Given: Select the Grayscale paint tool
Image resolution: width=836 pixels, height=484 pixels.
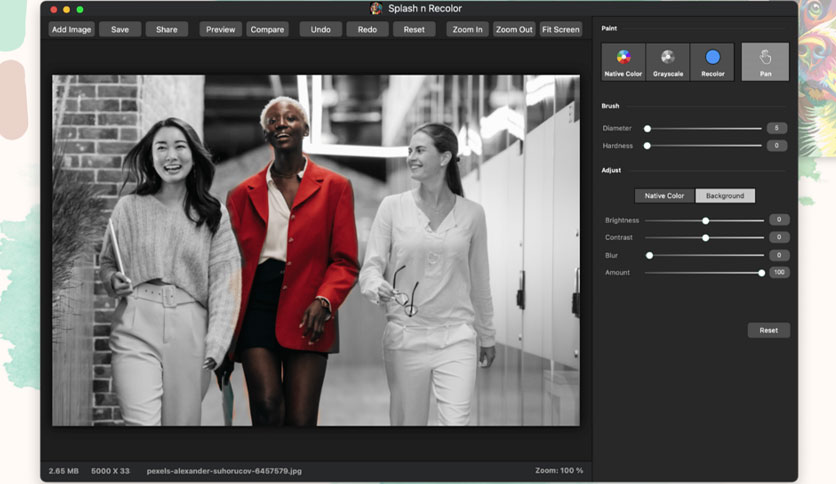Looking at the screenshot, I should point(668,62).
